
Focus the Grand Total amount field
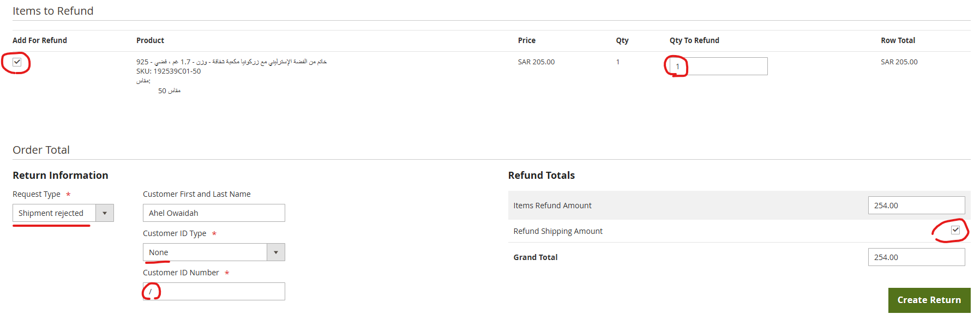click(916, 257)
